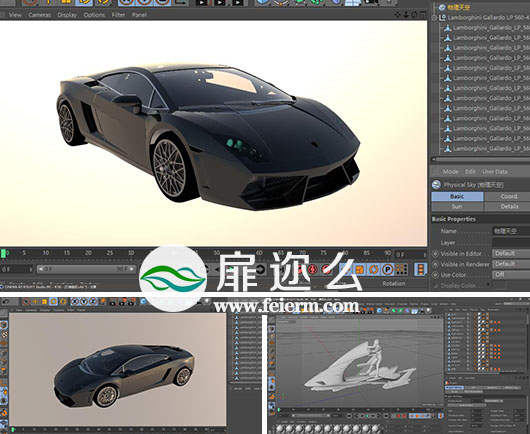This screenshot has height=434, width=530.
Task: Open the Visible in Renderer dropdown
Action: coord(511,264)
